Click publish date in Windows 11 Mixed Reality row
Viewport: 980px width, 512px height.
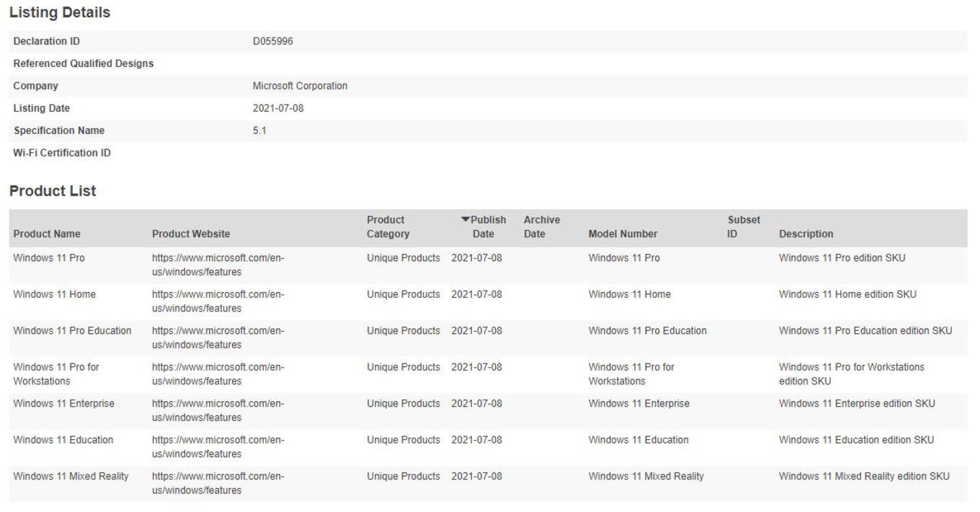(x=476, y=476)
